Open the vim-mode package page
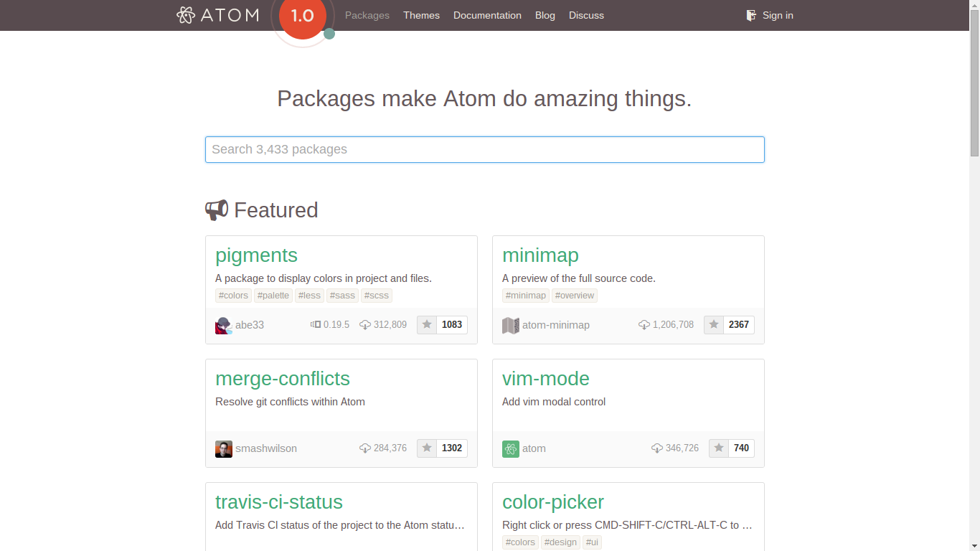 [x=546, y=379]
